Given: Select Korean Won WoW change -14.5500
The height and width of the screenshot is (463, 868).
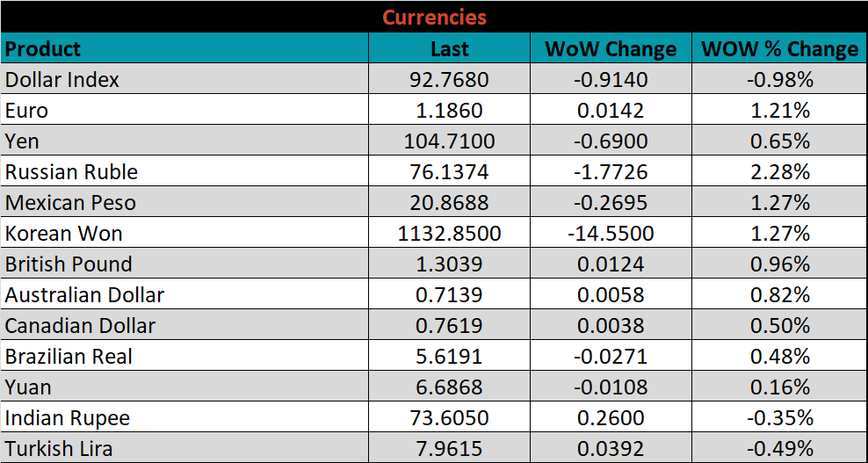Looking at the screenshot, I should coord(611,234).
